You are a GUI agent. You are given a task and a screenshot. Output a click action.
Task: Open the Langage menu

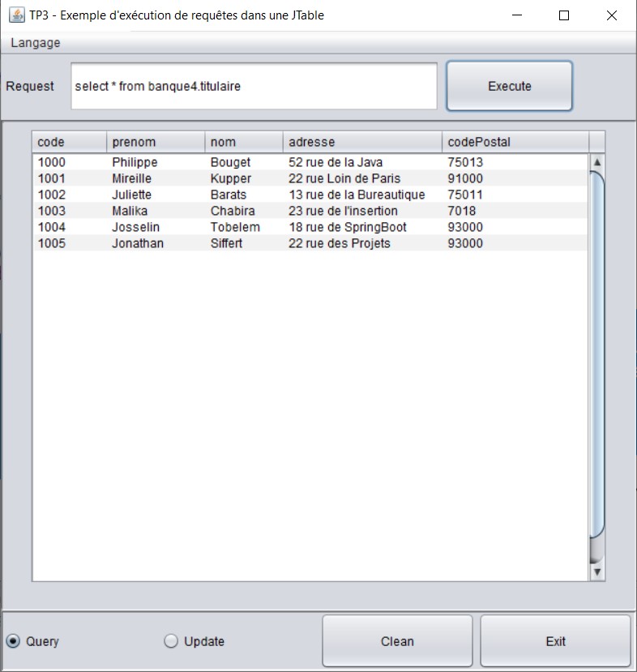click(36, 43)
